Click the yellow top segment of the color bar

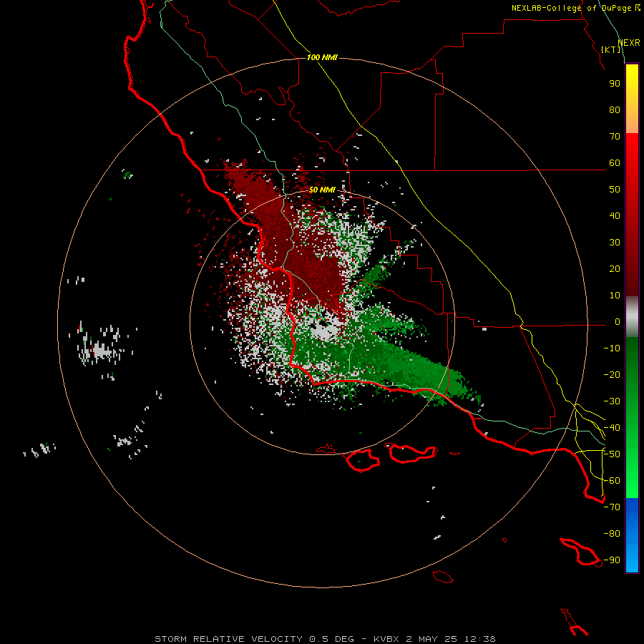(632, 99)
